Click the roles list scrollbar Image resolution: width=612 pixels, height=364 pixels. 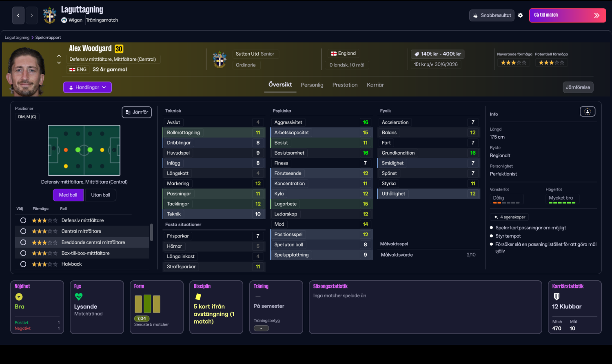[x=152, y=232]
